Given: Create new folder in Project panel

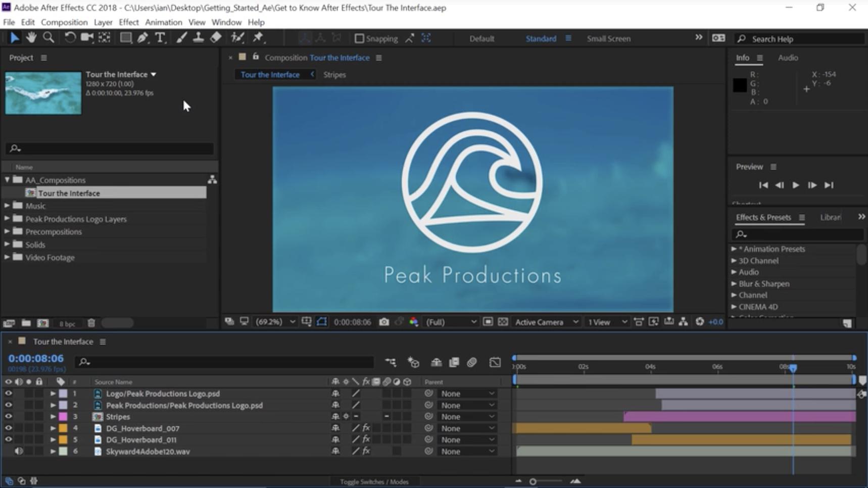Looking at the screenshot, I should point(26,323).
